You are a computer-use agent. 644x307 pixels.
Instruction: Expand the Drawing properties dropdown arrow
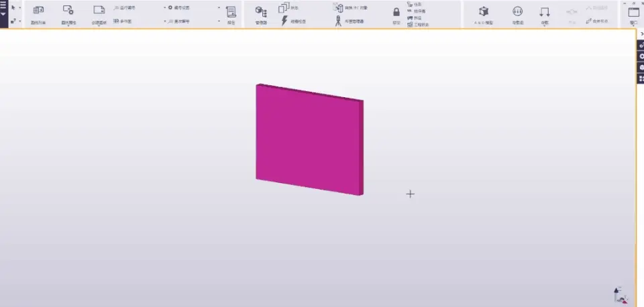(x=68, y=27)
